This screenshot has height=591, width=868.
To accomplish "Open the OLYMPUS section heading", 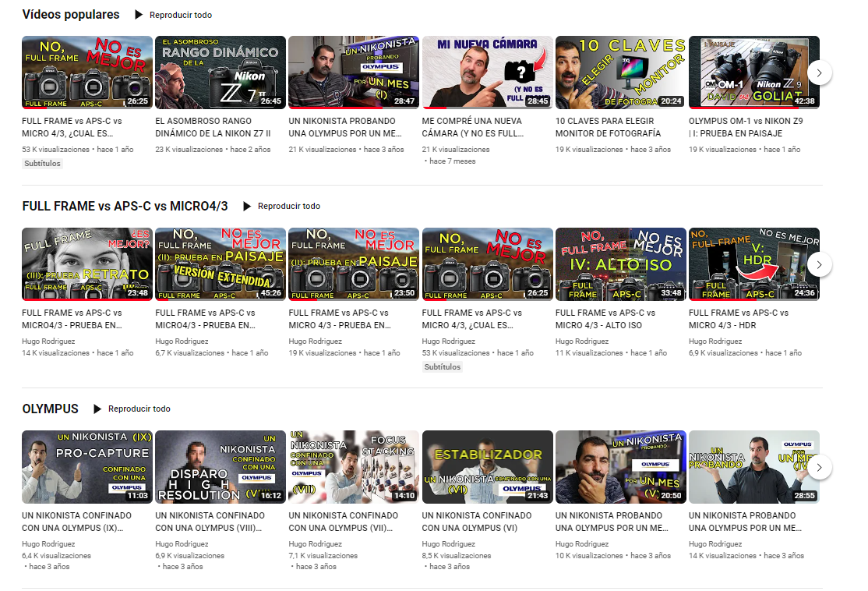I will [x=51, y=409].
